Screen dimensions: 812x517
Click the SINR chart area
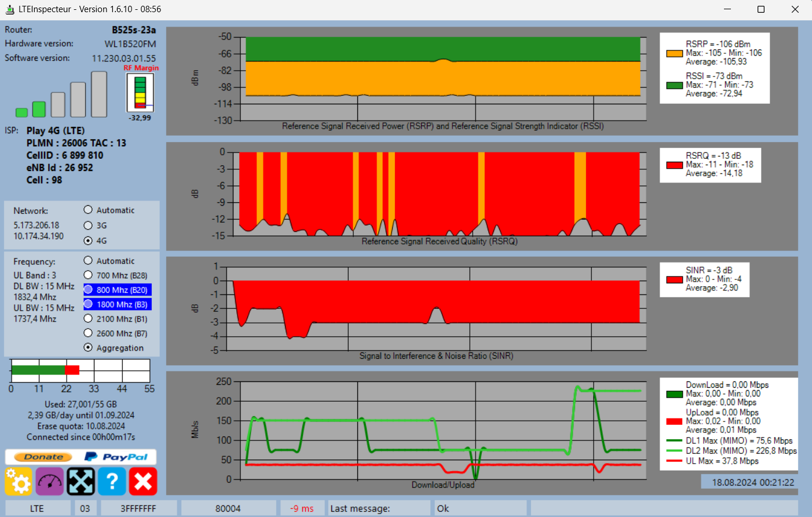(x=437, y=308)
